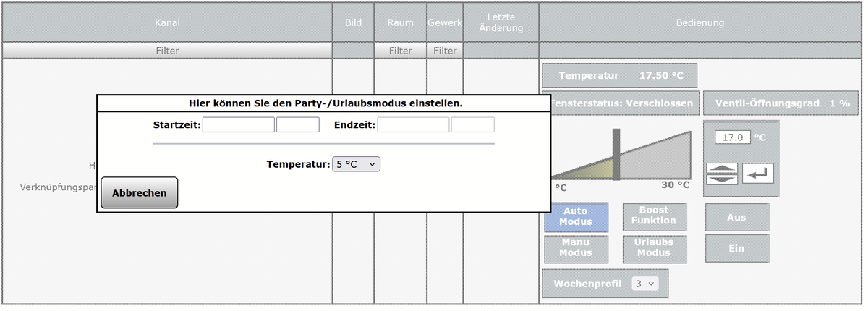Click the temperature slider handle bar
This screenshot has width=868, height=311.
pyautogui.click(x=616, y=154)
